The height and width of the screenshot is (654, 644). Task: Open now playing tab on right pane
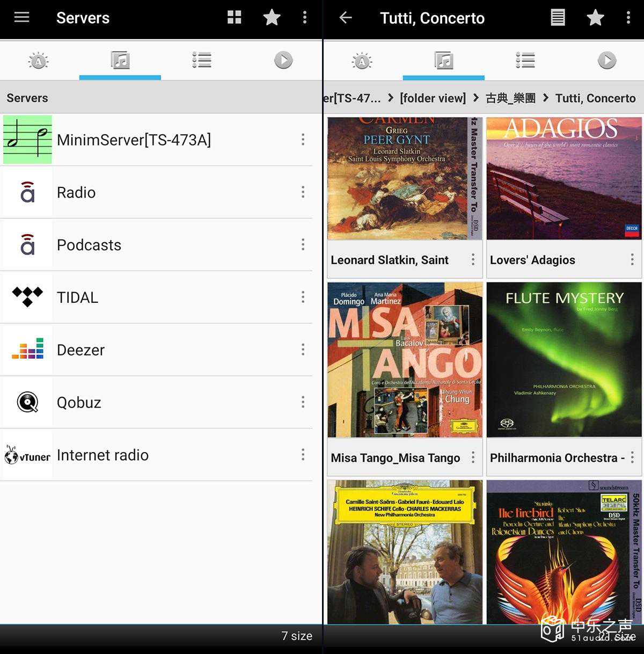tap(607, 60)
